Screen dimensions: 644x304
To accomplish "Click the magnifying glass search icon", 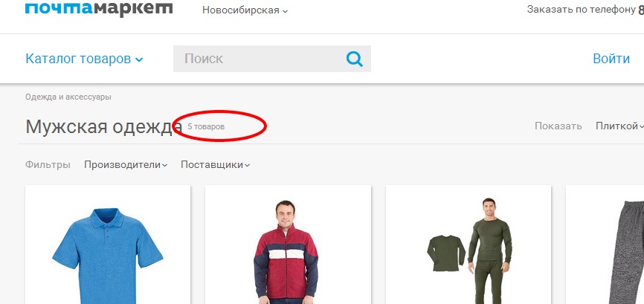I will click(x=355, y=59).
